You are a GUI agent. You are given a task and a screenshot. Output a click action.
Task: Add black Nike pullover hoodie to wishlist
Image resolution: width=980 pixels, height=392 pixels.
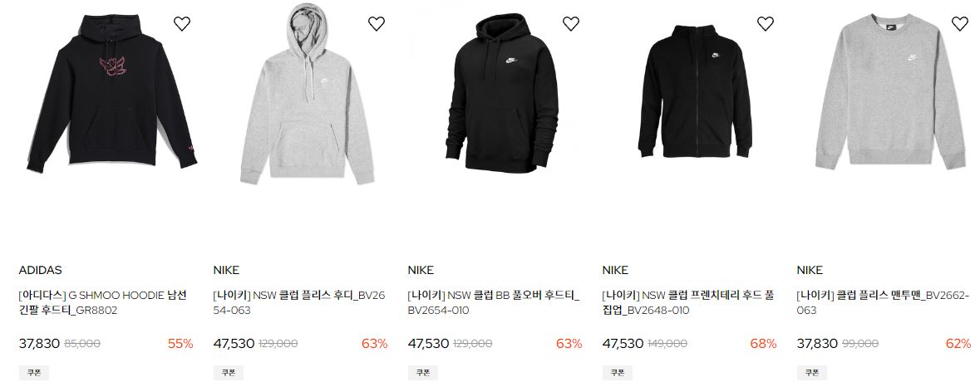tap(570, 24)
